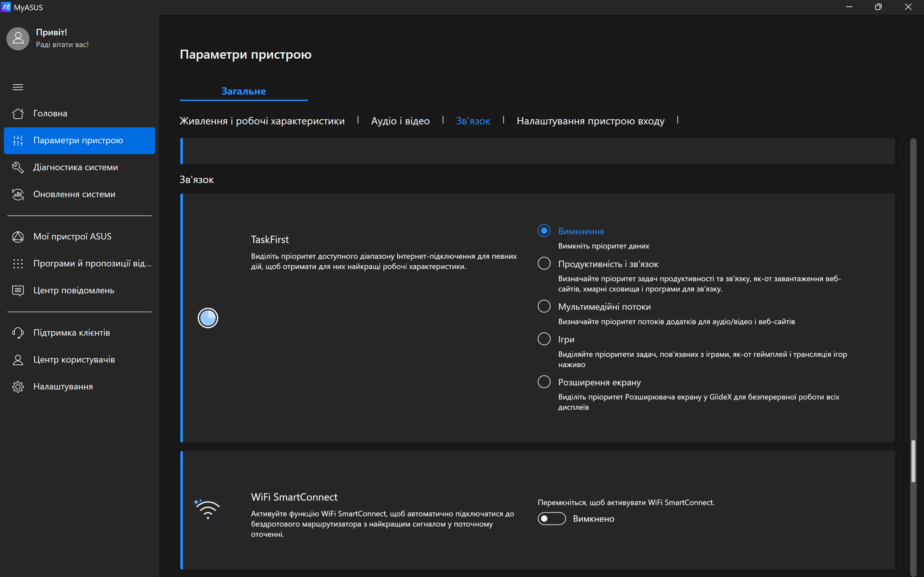Click the Мої пристрої ASUS sidebar icon
The image size is (924, 577).
pos(19,236)
